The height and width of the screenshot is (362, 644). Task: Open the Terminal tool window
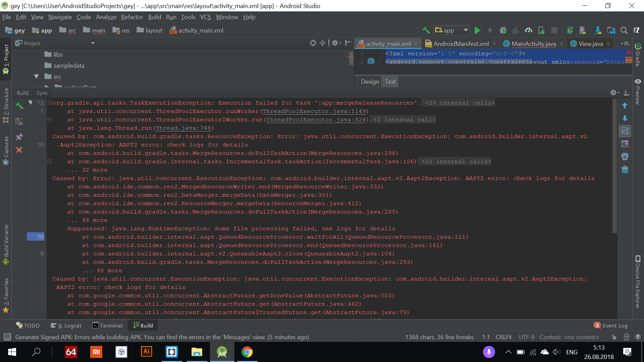[x=107, y=325]
